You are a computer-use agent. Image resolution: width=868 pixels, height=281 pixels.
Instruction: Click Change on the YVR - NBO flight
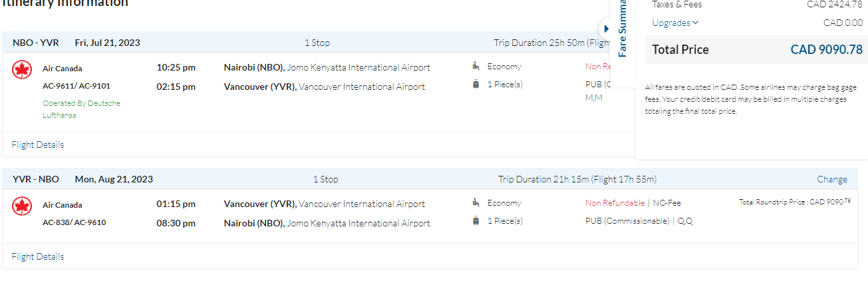point(831,179)
